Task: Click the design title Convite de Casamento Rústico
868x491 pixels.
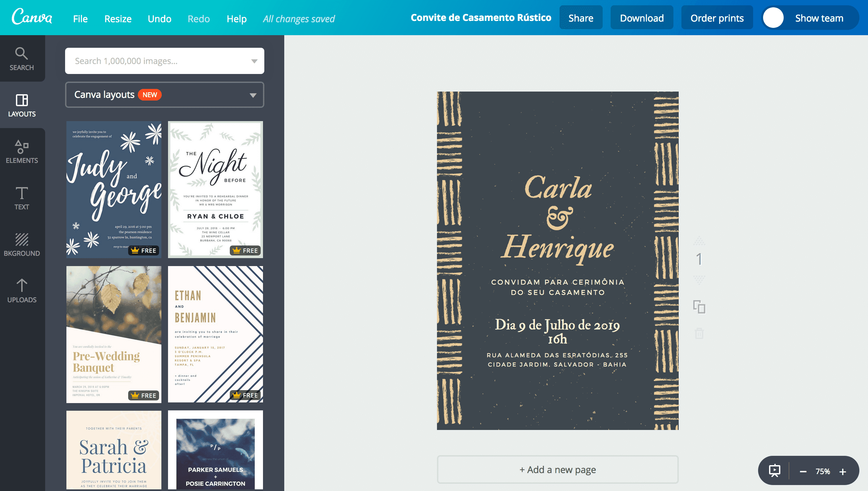Action: tap(481, 18)
